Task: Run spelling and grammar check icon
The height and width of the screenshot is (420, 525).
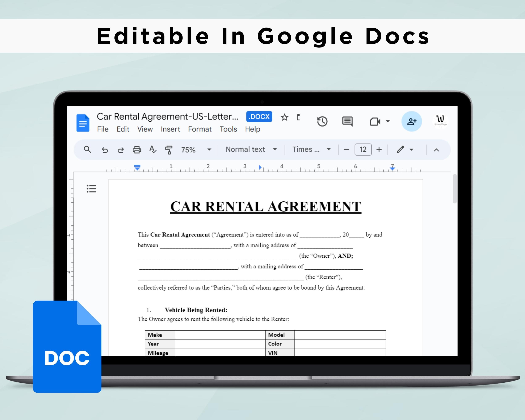Action: [x=153, y=150]
